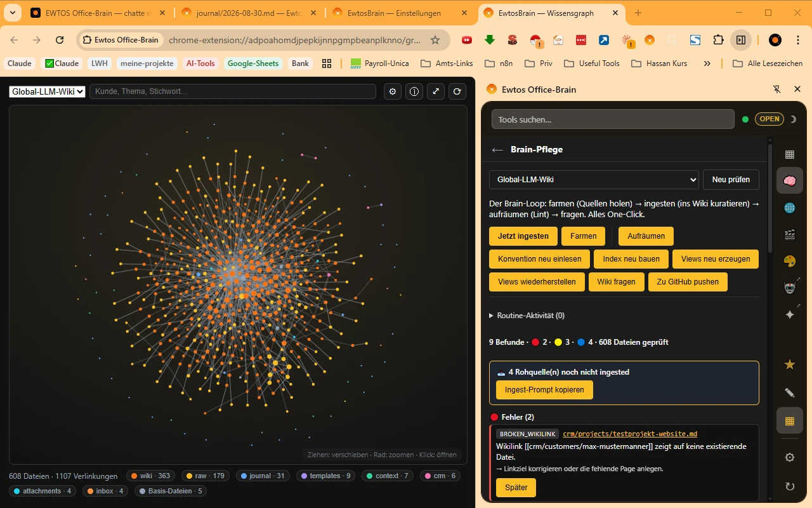Click the Zu GitHub pushen button
This screenshot has height=508, width=812.
688,282
